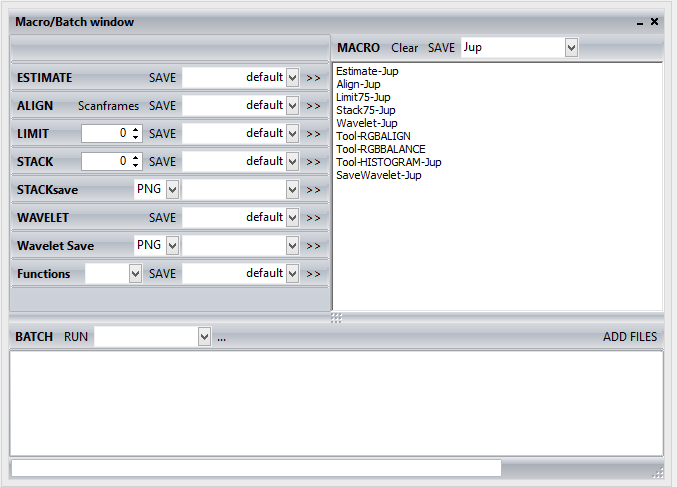The height and width of the screenshot is (487, 677).
Task: Click the >> arrow in the ESTIMATE row
Action: point(313,78)
